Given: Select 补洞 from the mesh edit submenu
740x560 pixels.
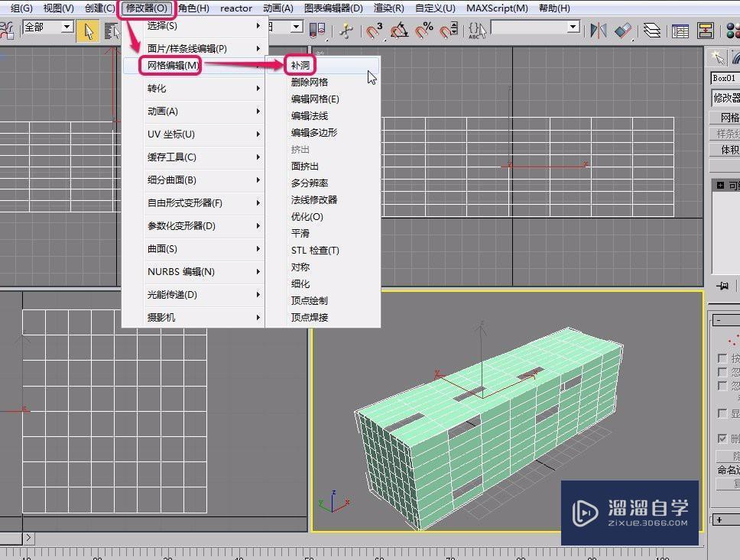Looking at the screenshot, I should (x=301, y=65).
